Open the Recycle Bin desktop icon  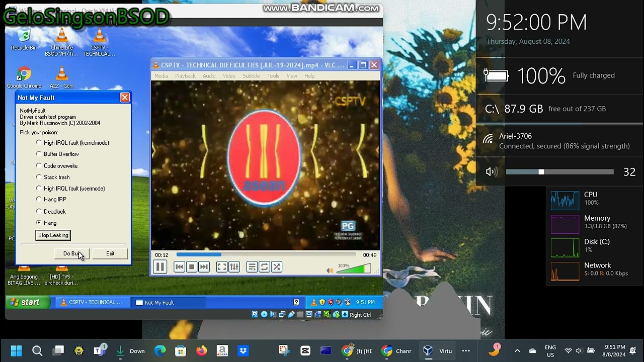pos(24,40)
